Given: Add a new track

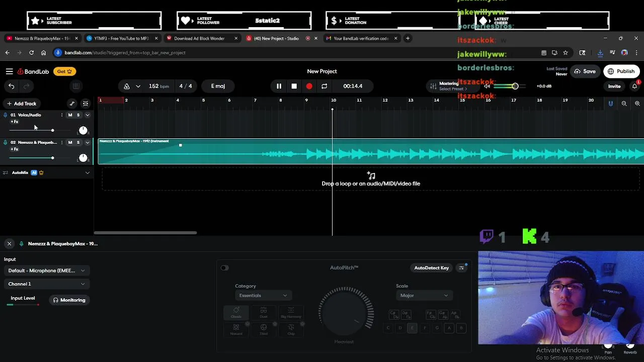Looking at the screenshot, I should click(x=22, y=104).
